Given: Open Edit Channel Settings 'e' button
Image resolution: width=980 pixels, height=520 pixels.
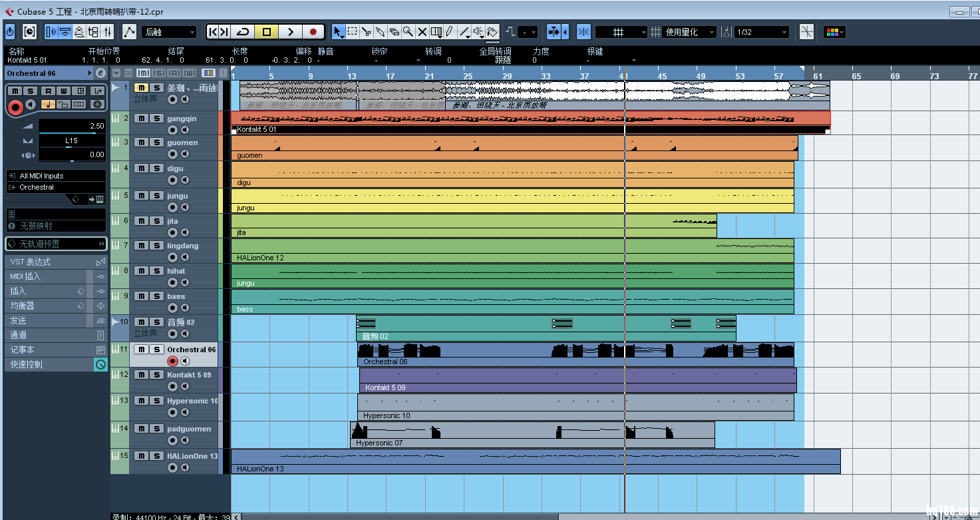Looking at the screenshot, I should point(101,73).
